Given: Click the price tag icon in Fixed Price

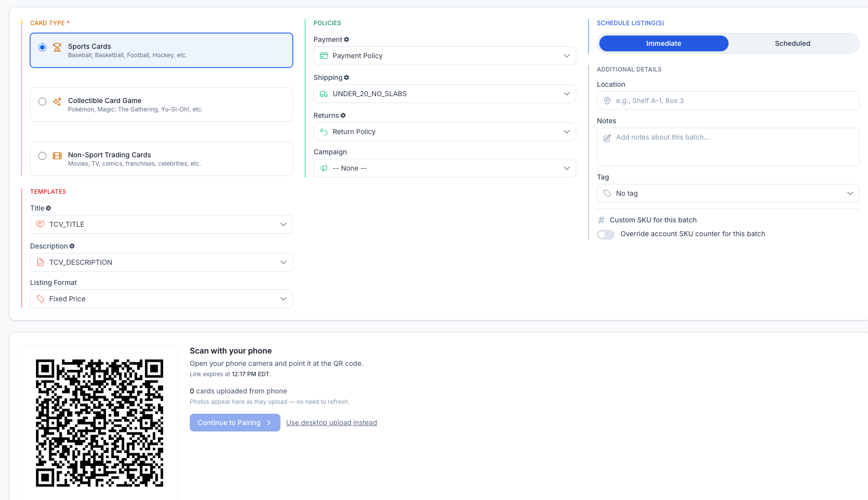Looking at the screenshot, I should click(x=40, y=299).
